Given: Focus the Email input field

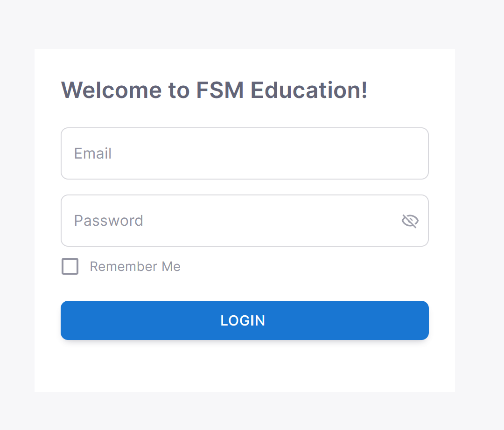Looking at the screenshot, I should (x=245, y=153).
